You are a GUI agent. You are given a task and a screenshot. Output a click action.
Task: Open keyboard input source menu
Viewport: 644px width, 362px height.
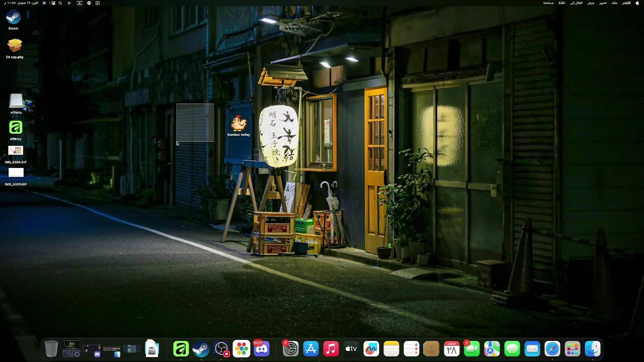(x=79, y=3)
